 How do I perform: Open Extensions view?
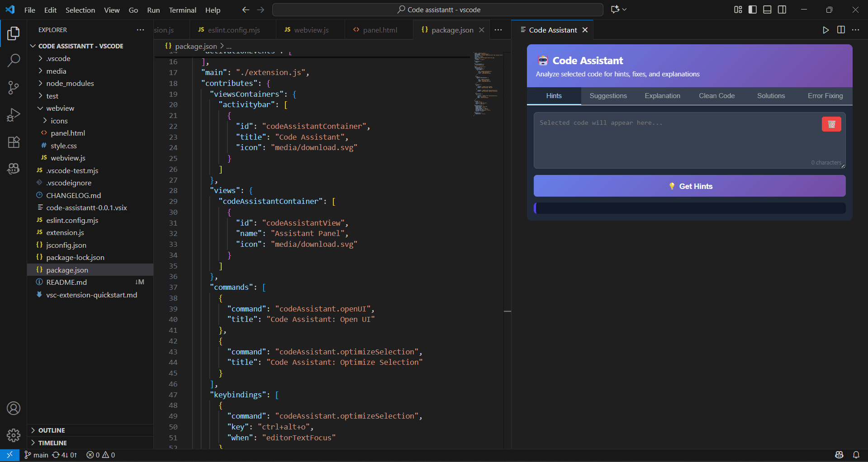[x=14, y=142]
